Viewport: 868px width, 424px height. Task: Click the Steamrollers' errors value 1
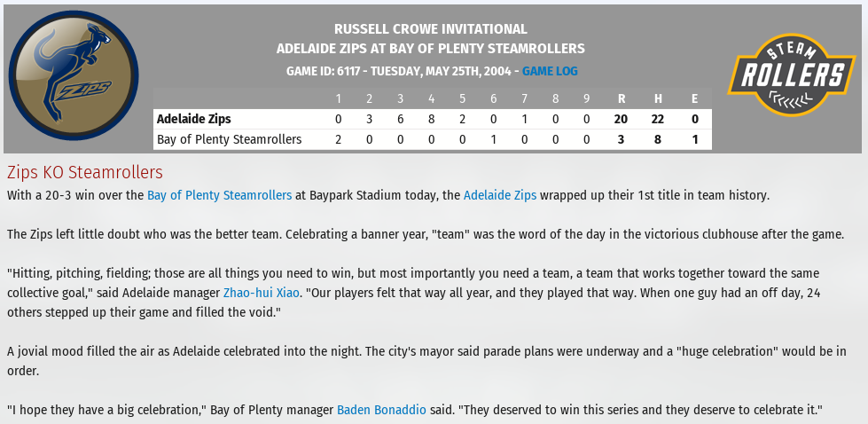(x=695, y=139)
